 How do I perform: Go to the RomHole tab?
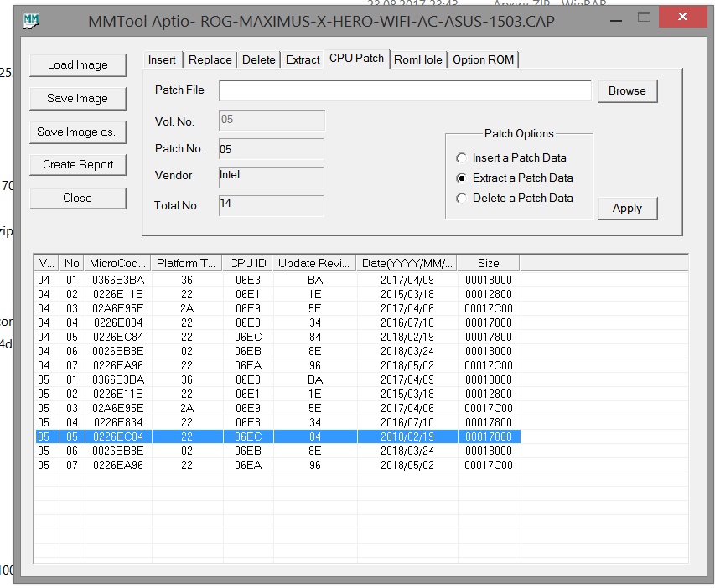(418, 59)
